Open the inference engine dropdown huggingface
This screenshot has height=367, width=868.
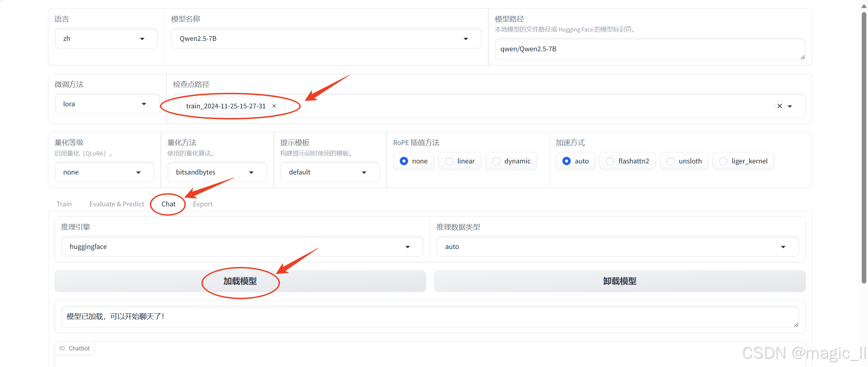coord(242,247)
